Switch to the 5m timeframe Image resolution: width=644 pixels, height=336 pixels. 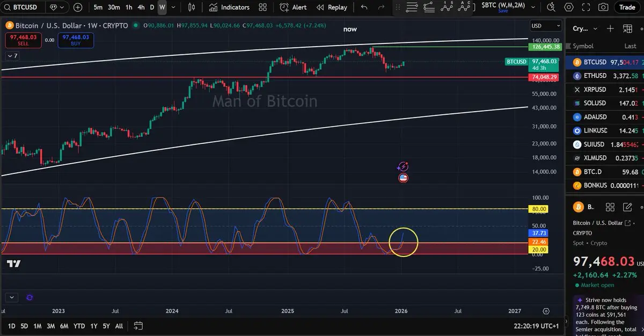click(98, 8)
